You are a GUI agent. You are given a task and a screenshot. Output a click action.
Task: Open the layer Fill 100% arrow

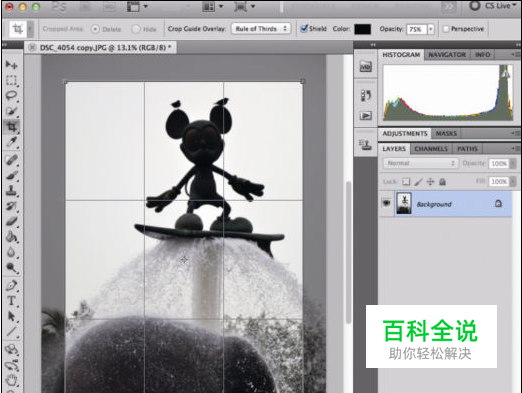513,181
